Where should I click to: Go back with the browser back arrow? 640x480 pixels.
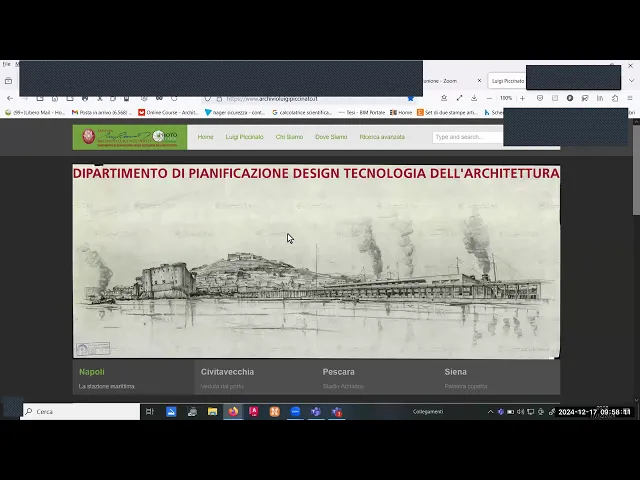pos(10,98)
